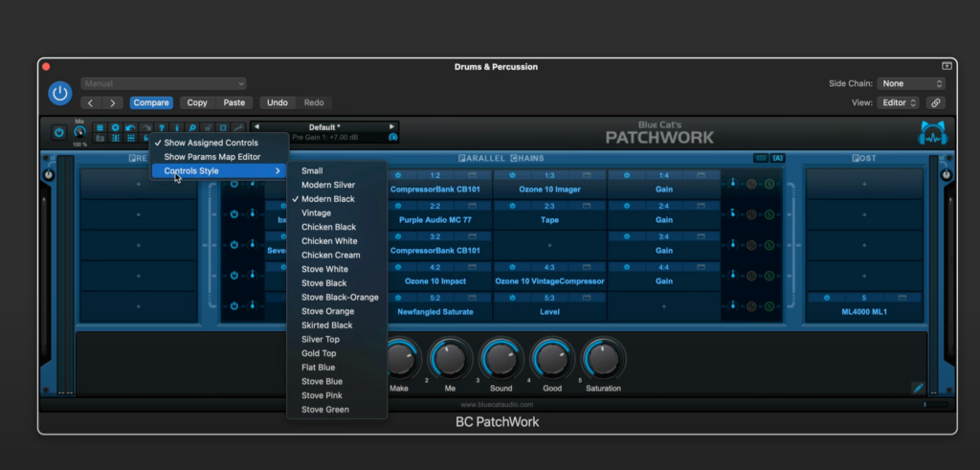
Task: Go to previous setting with left chevron button
Action: click(x=91, y=102)
